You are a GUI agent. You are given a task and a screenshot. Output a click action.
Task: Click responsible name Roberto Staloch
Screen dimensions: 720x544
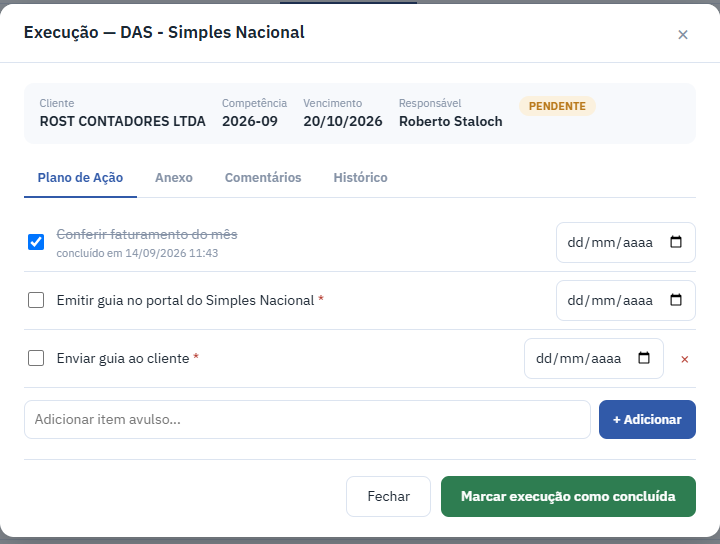click(x=450, y=121)
